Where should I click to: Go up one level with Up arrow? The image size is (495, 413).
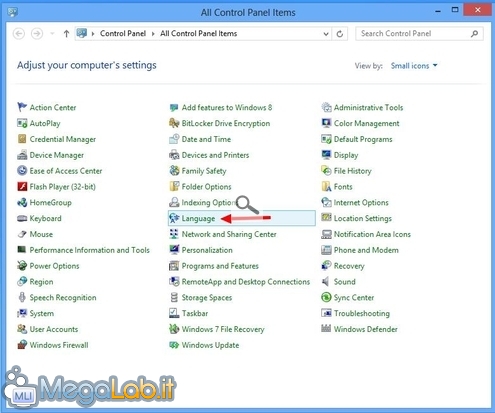(66, 34)
